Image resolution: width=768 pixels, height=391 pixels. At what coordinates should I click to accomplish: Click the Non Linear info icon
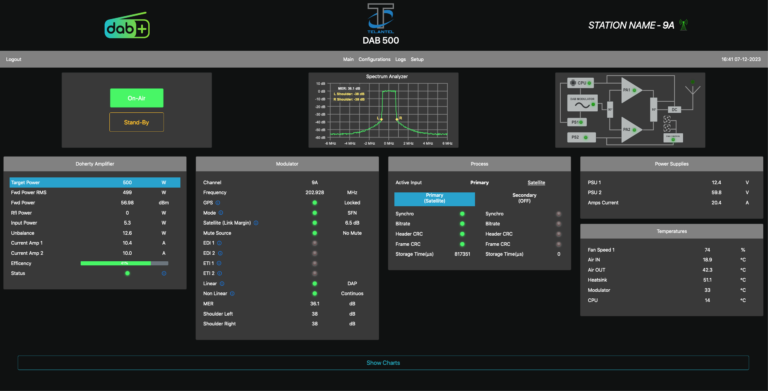232,293
